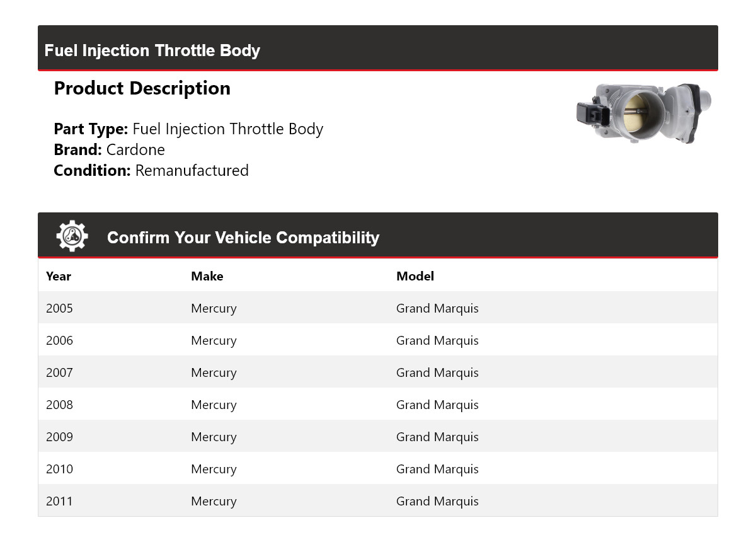Select the 2007 year cell
The image size is (756, 542).
pyautogui.click(x=59, y=372)
